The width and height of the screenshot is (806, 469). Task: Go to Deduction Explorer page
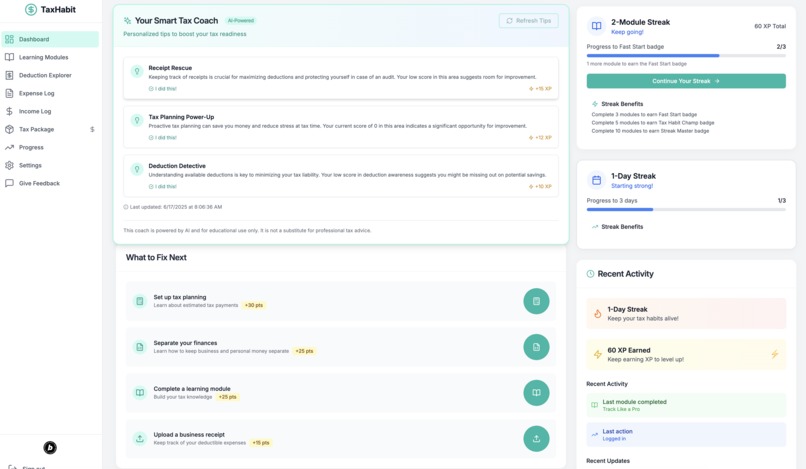pyautogui.click(x=50, y=75)
